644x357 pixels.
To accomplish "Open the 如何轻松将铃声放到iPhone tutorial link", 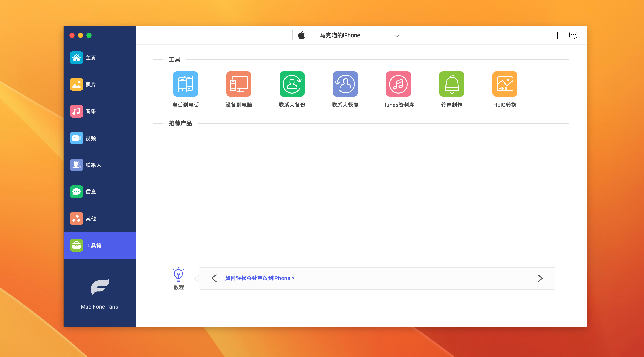I will pyautogui.click(x=260, y=278).
